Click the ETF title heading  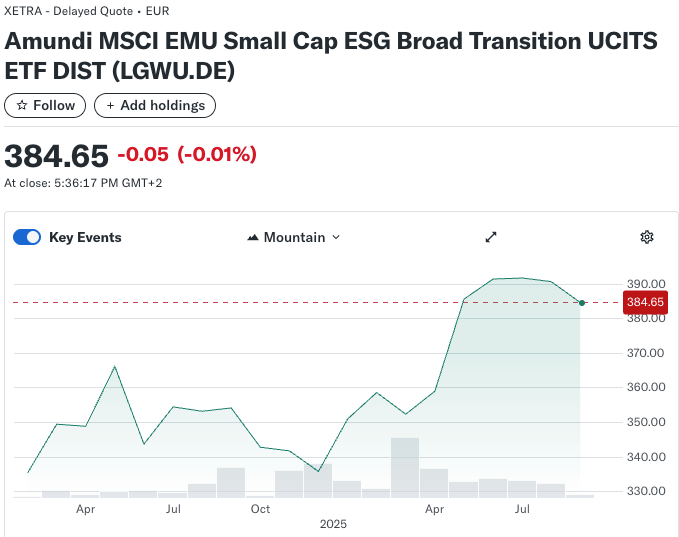tap(331, 57)
